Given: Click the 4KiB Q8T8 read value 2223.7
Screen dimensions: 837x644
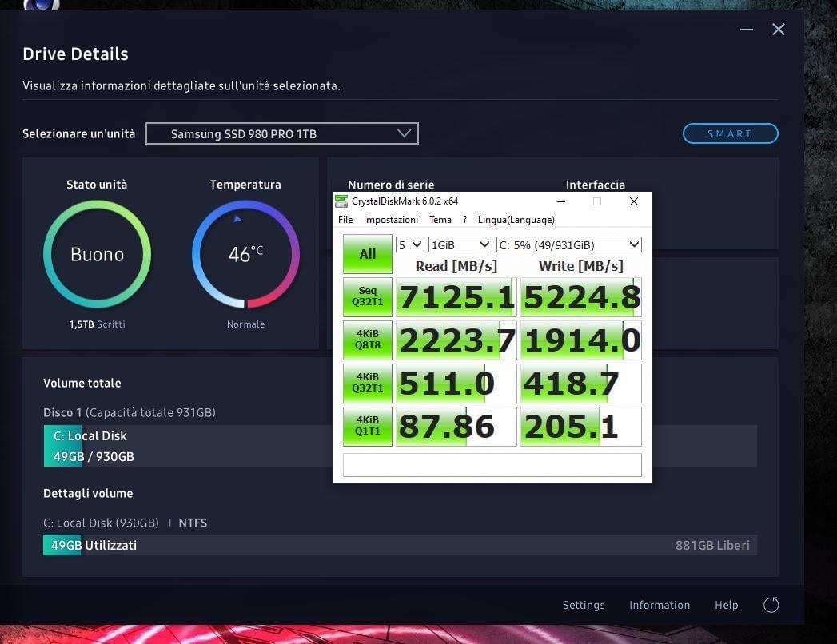Looking at the screenshot, I should tap(456, 340).
